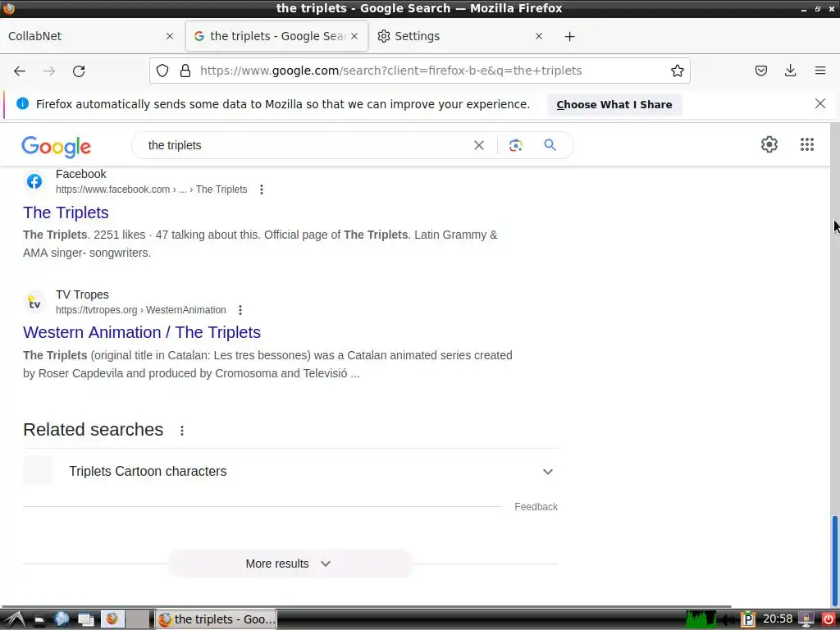Open a new tab with plus button

[569, 36]
